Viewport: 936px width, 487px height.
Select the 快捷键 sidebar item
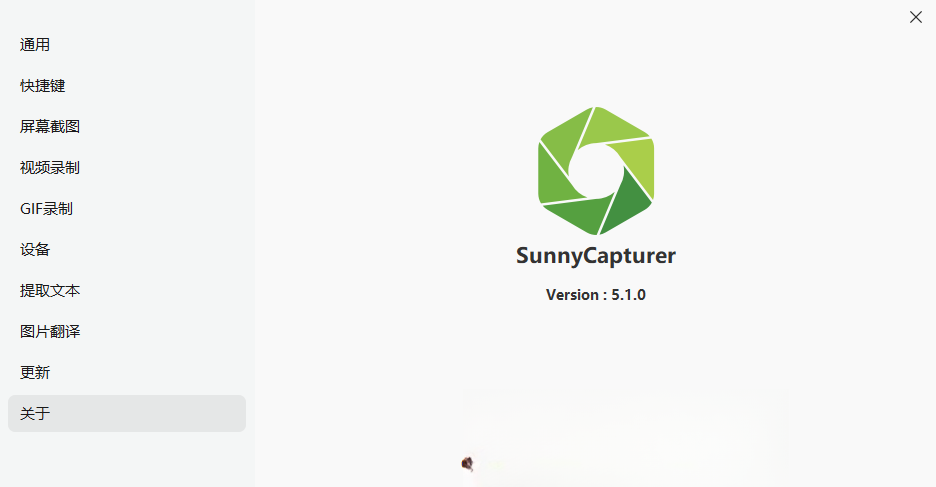pyautogui.click(x=127, y=86)
